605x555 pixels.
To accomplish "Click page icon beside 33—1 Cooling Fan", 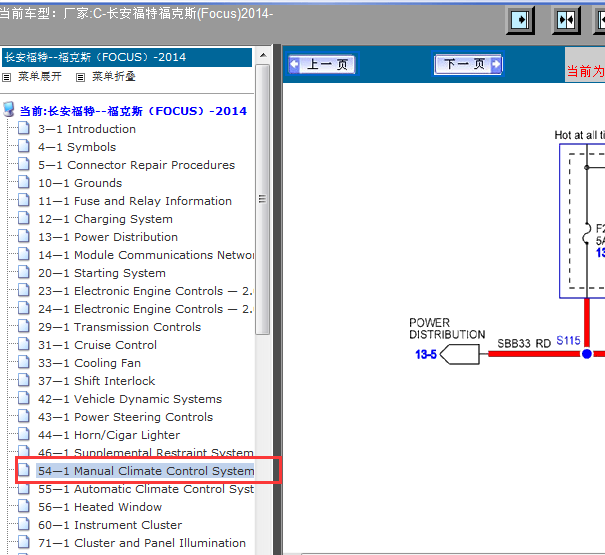I will click(x=24, y=362).
